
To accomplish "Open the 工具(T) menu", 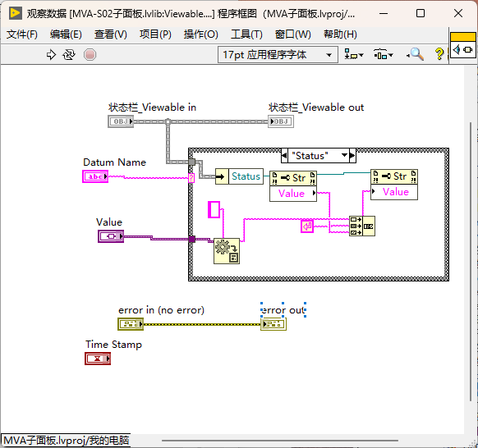I will [246, 34].
